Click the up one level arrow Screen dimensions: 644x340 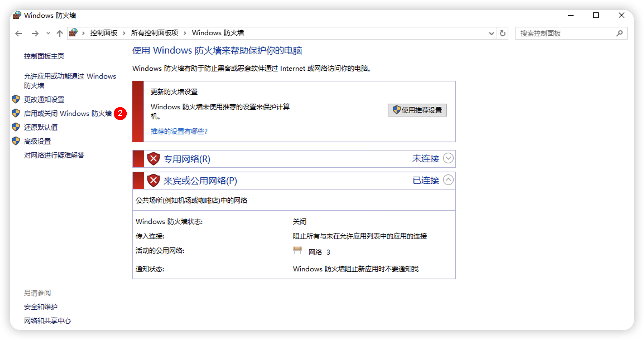point(59,33)
